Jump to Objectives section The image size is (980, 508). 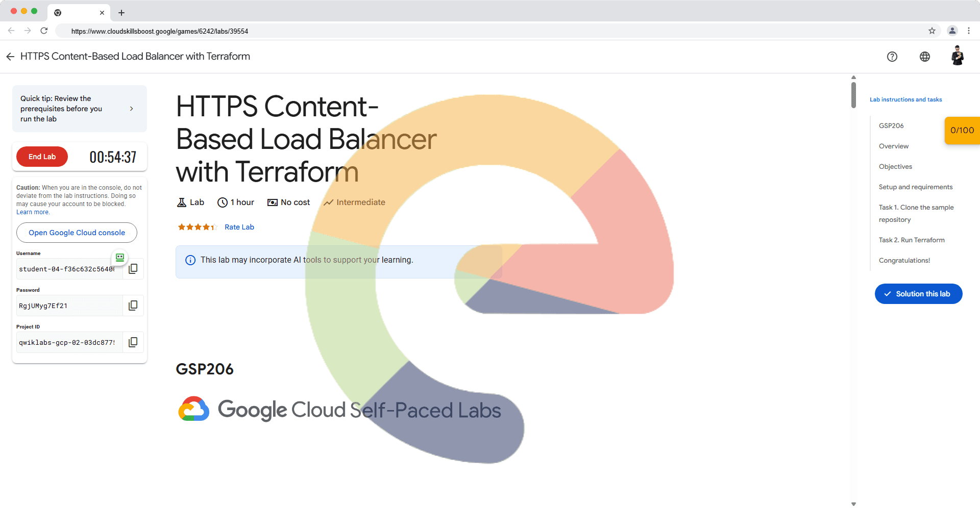click(895, 166)
